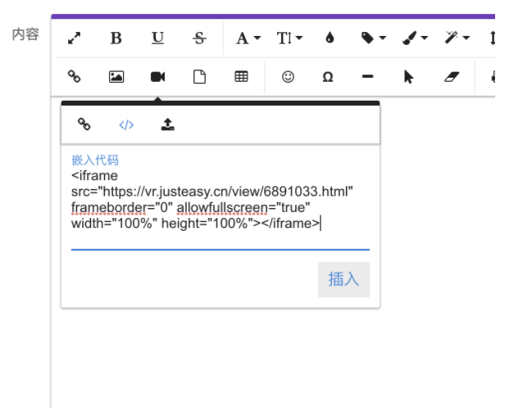Screen dimensions: 532x412
Task: Toggle fullscreen editor mode
Action: (74, 38)
